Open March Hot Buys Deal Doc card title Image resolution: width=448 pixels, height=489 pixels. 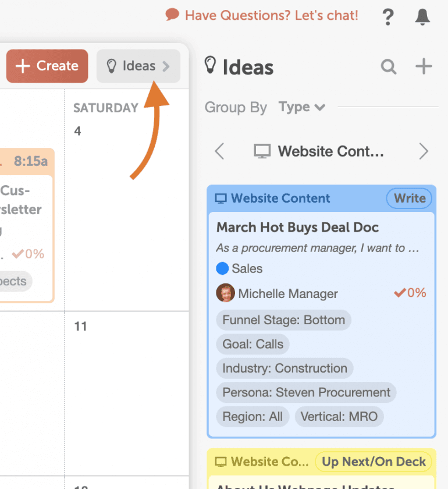coord(297,228)
